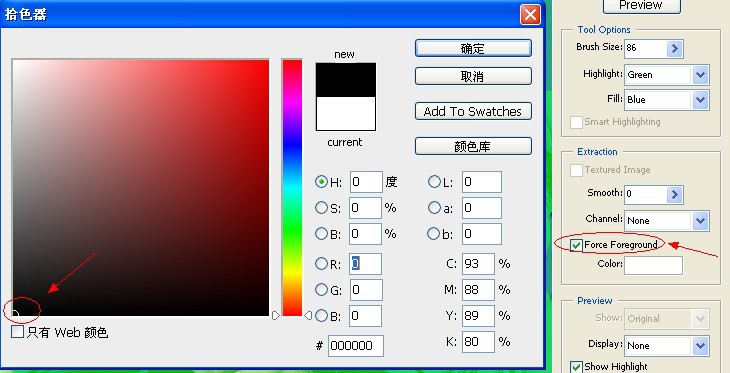Open the Brush Size slider arrow
The image size is (730, 373).
(x=675, y=48)
